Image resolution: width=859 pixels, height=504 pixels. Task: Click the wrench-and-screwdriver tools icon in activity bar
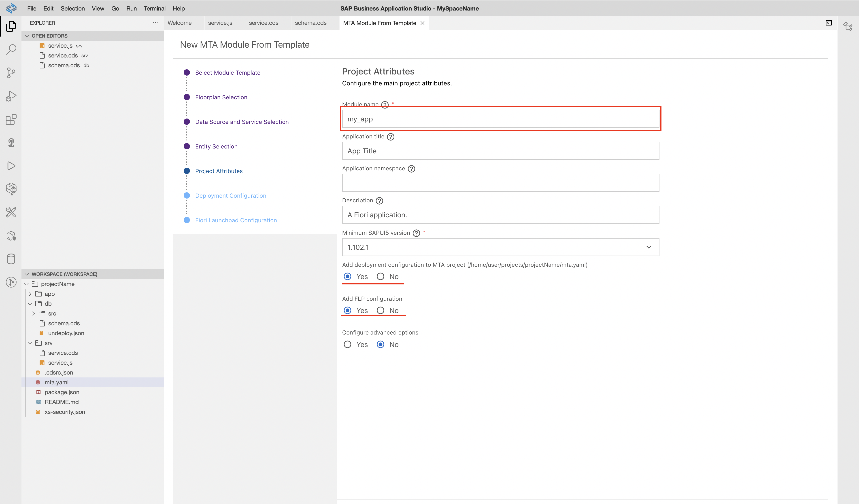(x=11, y=212)
